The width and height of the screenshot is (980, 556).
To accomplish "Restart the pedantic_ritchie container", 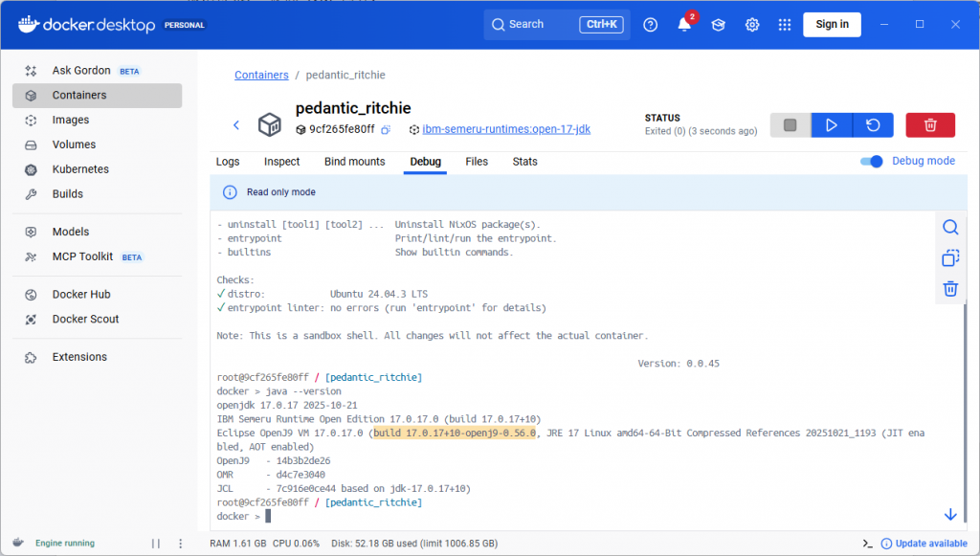I will click(873, 125).
